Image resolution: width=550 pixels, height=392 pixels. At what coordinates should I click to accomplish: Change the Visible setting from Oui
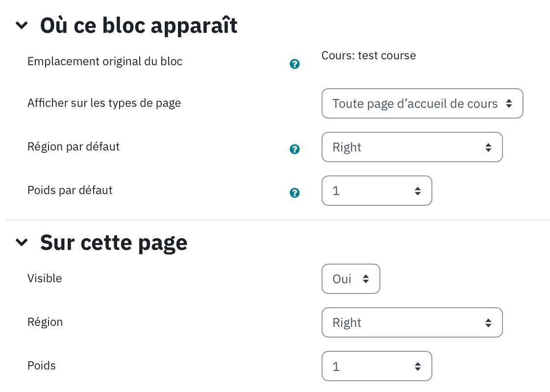click(x=351, y=279)
